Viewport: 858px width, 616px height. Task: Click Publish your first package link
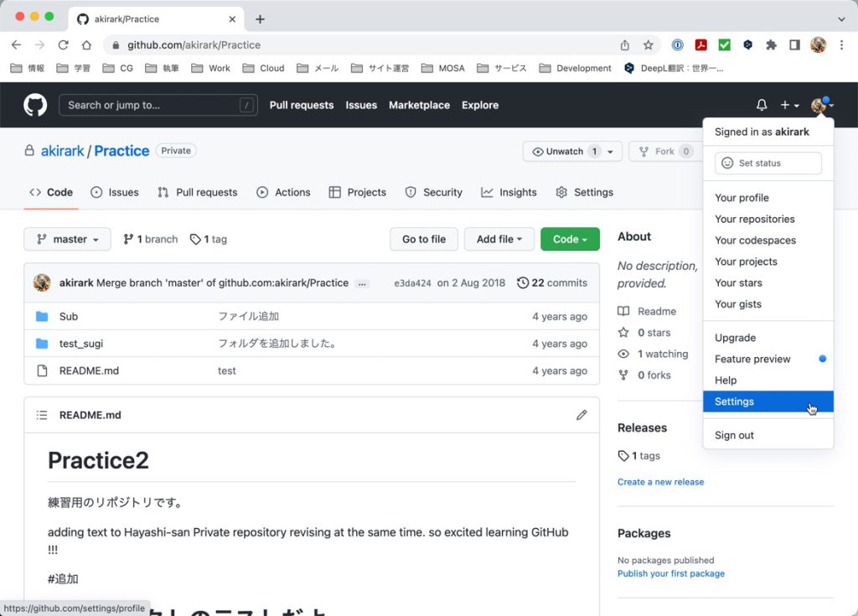671,573
